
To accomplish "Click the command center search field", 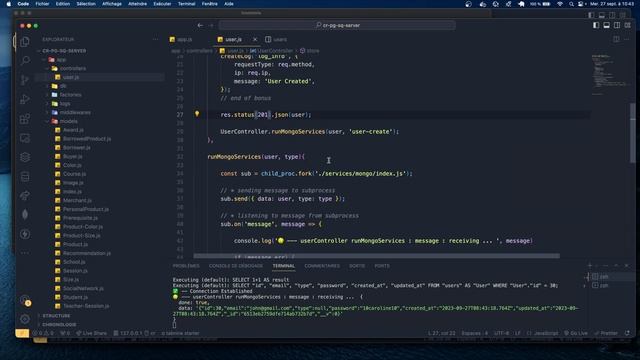I will pyautogui.click(x=337, y=25).
